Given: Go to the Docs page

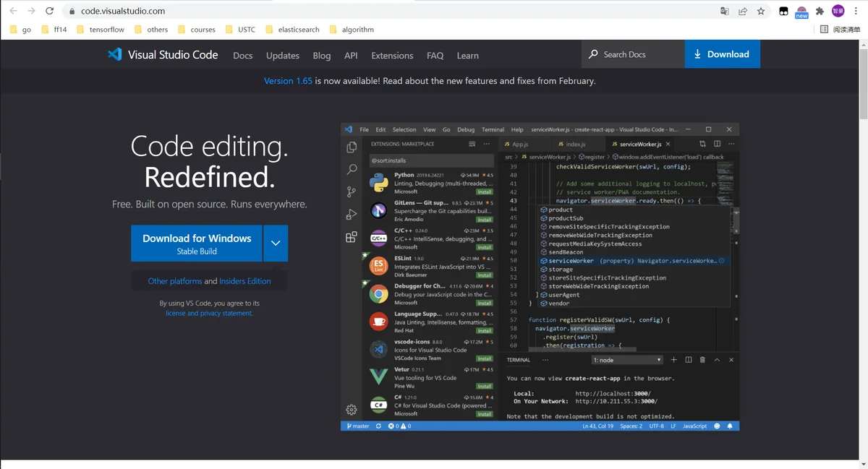Looking at the screenshot, I should [243, 56].
